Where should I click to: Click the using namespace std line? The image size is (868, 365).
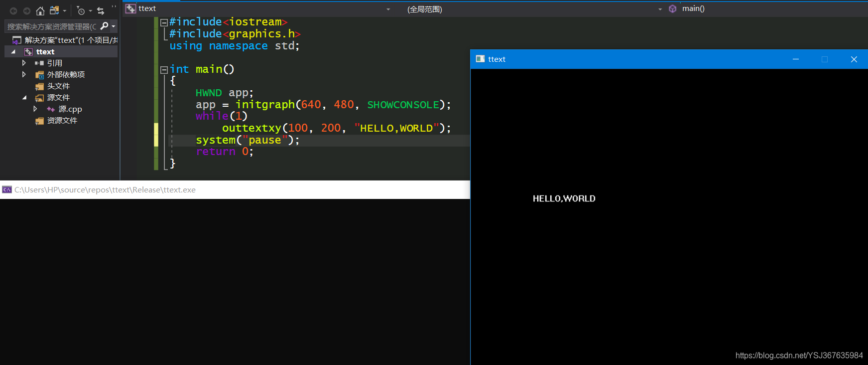(235, 46)
